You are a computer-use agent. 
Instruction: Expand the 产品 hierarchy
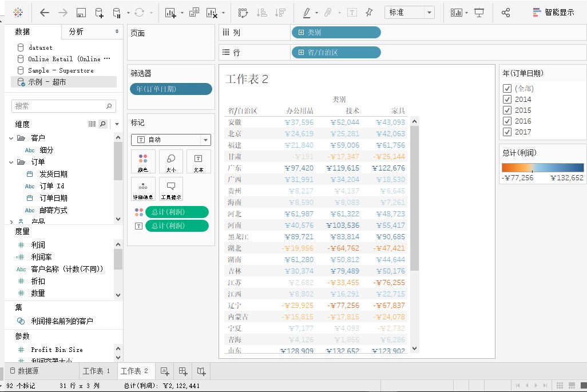[x=11, y=221]
